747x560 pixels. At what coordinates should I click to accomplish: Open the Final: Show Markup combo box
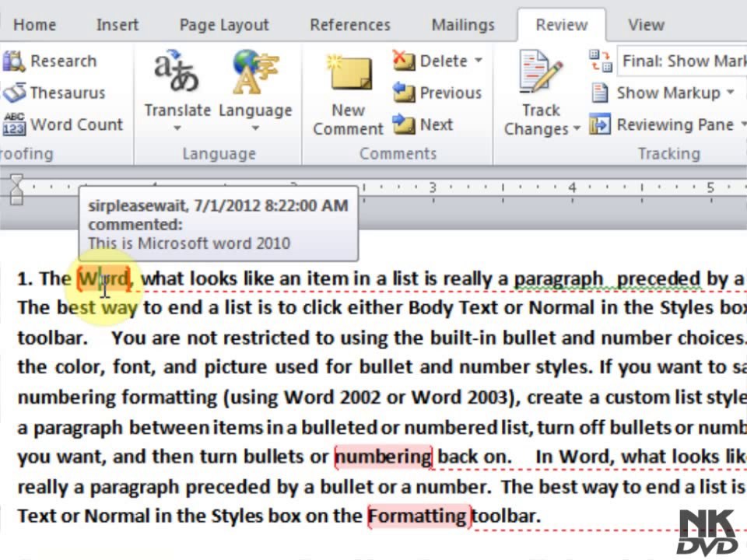click(x=682, y=61)
